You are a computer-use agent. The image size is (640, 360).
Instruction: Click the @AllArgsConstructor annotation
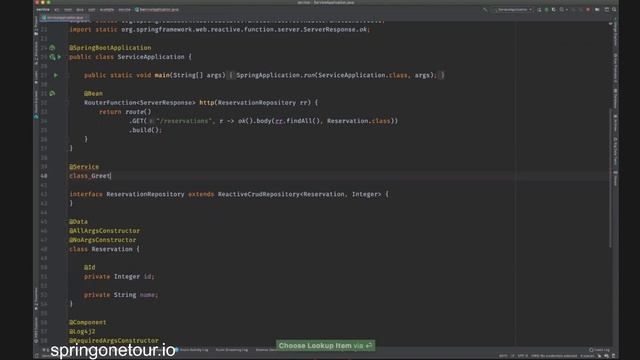click(104, 231)
